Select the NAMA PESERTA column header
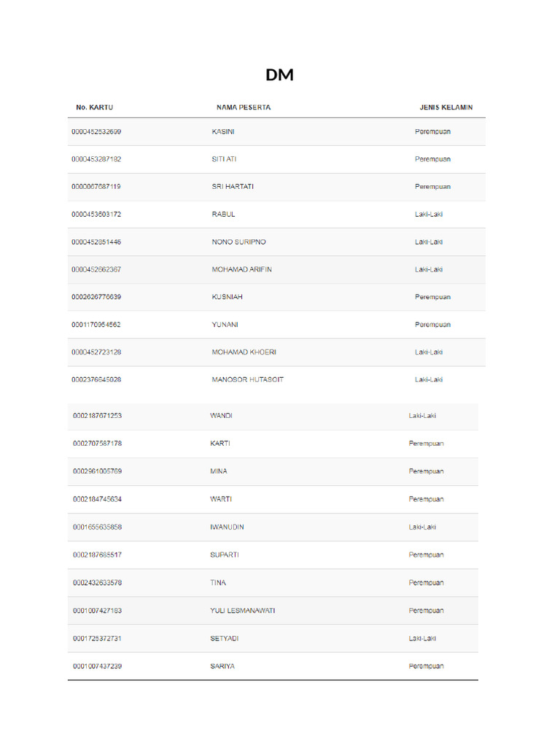 pos(244,107)
